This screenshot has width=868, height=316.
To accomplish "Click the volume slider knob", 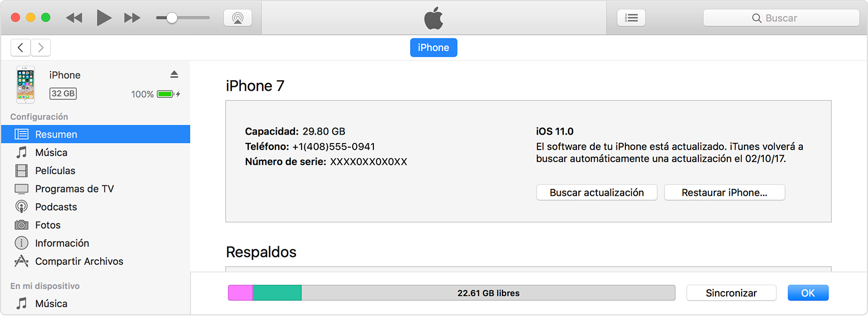I will pyautogui.click(x=172, y=18).
